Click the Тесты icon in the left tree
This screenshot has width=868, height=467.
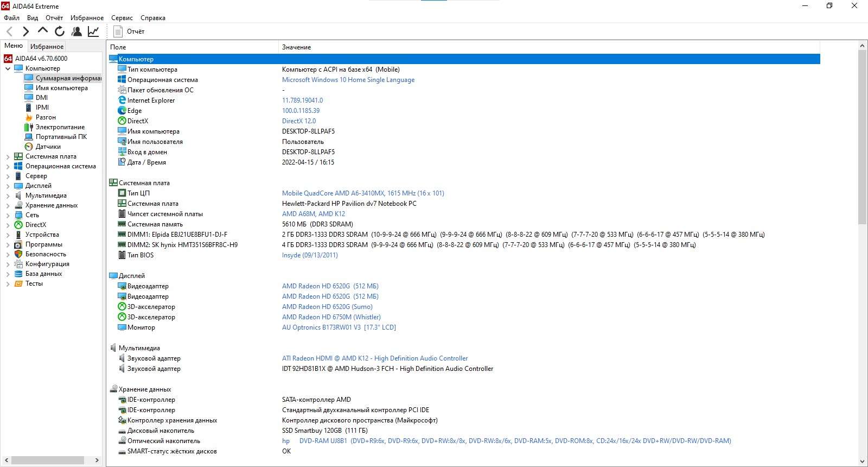point(18,283)
